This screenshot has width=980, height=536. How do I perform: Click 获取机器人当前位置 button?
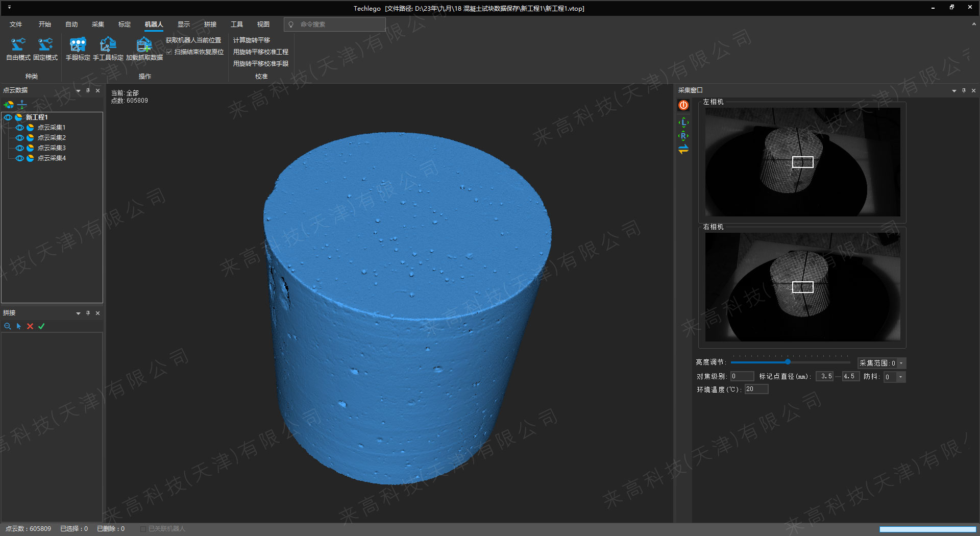click(193, 40)
